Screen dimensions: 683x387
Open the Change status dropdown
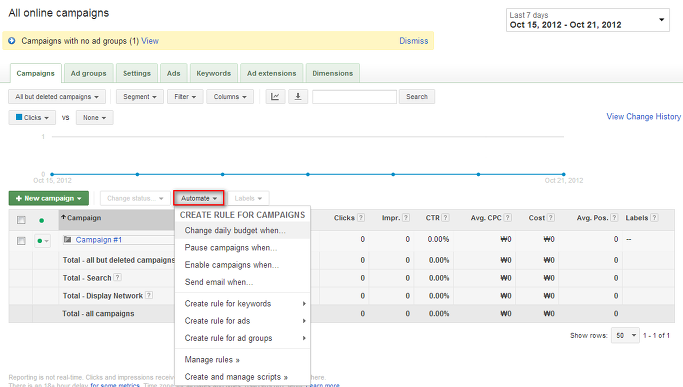135,198
